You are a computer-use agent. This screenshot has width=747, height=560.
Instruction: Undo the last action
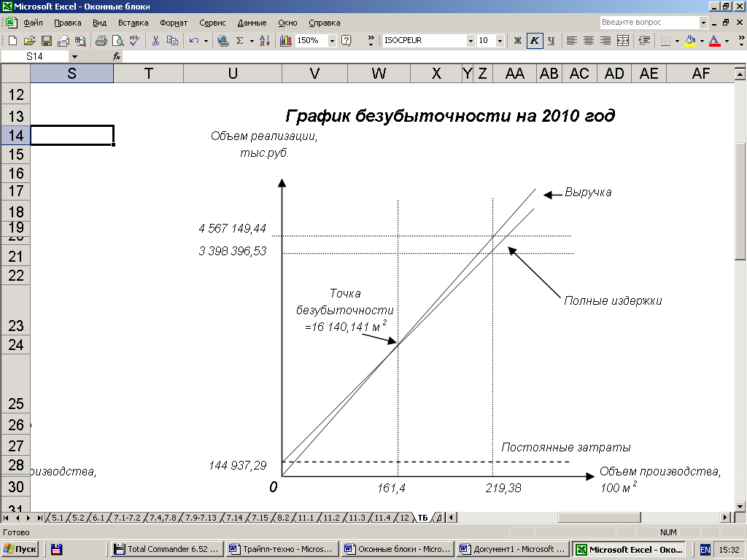click(x=193, y=41)
